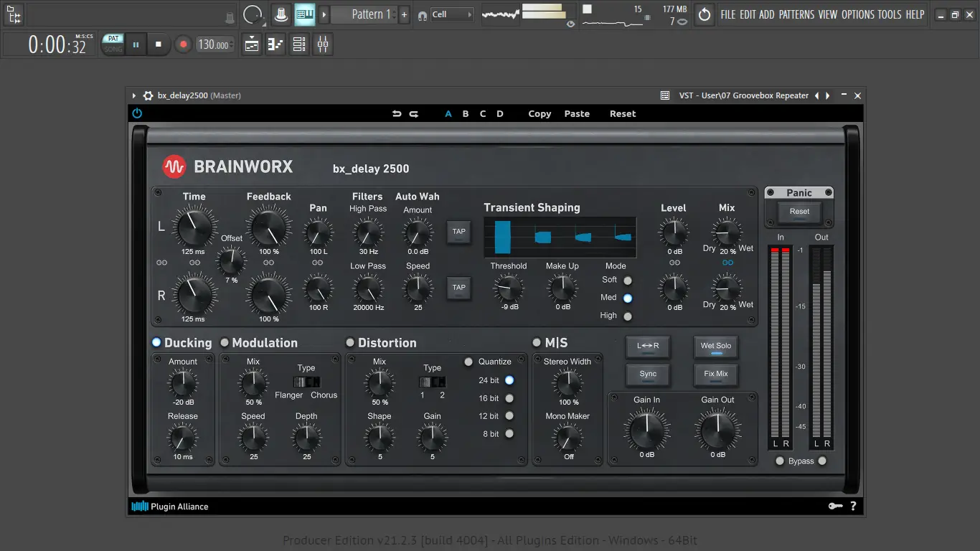Click the plugin power icon
The height and width of the screenshot is (551, 980).
137,113
